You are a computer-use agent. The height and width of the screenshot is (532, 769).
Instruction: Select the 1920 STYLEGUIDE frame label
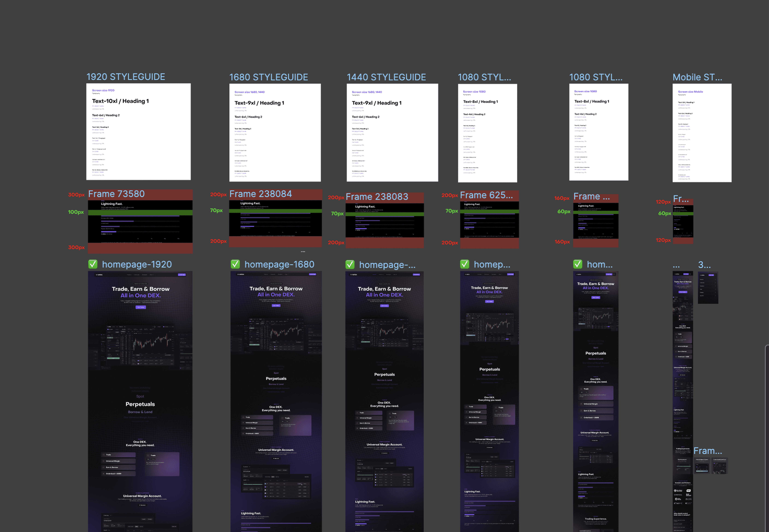(x=125, y=77)
